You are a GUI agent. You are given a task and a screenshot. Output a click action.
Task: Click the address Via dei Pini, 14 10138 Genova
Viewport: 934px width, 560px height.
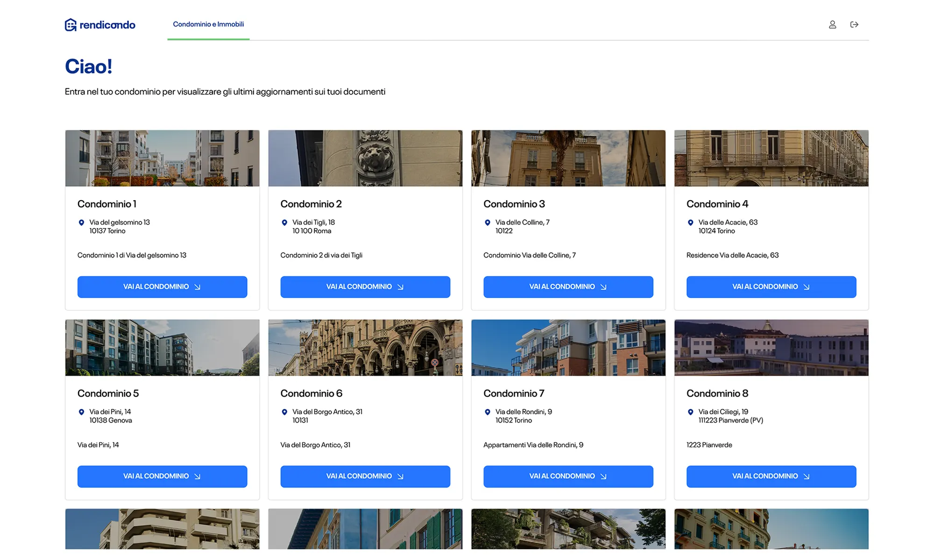click(x=111, y=416)
